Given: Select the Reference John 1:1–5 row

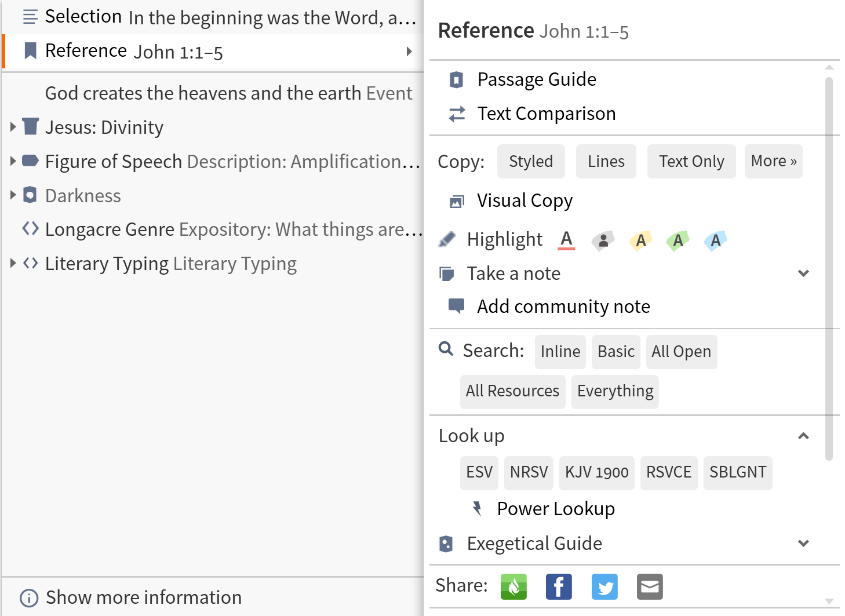Looking at the screenshot, I should (213, 52).
